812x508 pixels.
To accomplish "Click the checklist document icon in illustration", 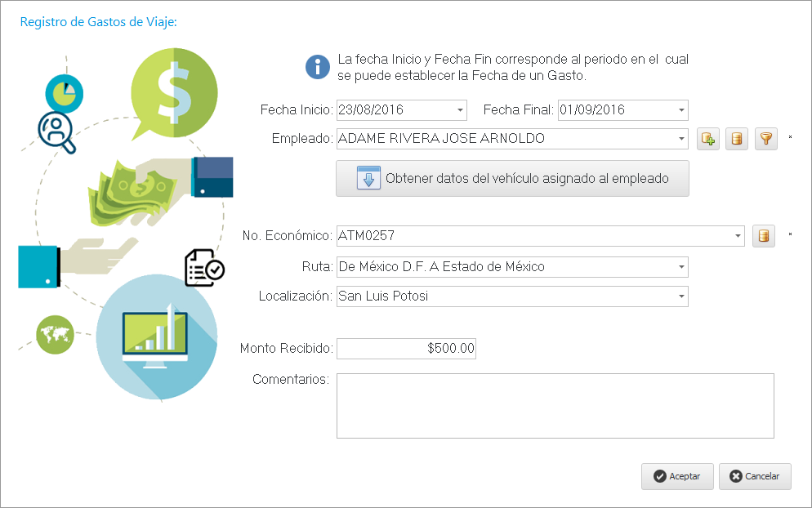I will pyautogui.click(x=203, y=268).
